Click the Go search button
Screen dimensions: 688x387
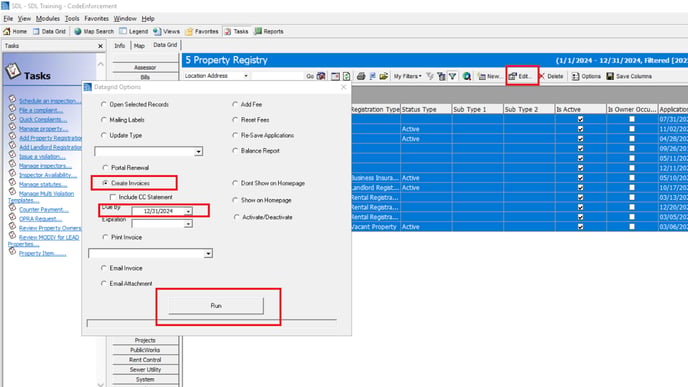pos(310,76)
